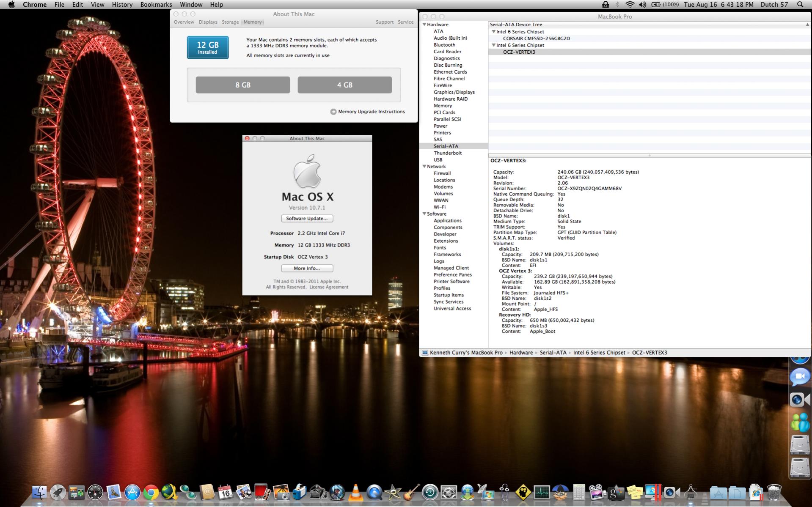The height and width of the screenshot is (507, 812).
Task: Open the Trash in the dock
Action: [774, 493]
